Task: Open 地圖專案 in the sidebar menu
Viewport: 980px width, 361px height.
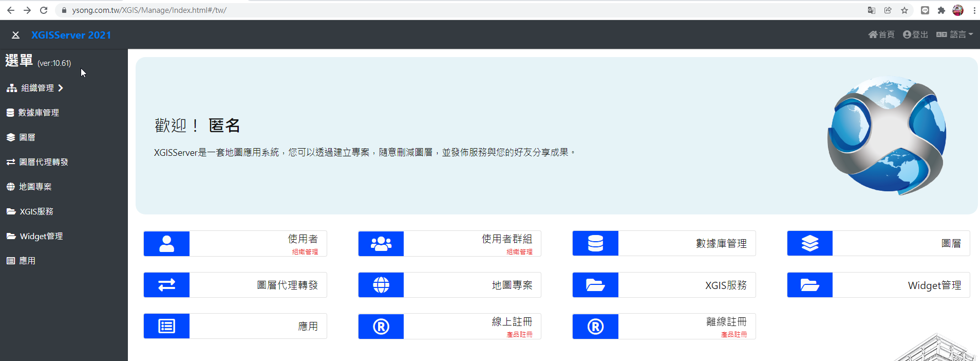Action: tap(29, 187)
